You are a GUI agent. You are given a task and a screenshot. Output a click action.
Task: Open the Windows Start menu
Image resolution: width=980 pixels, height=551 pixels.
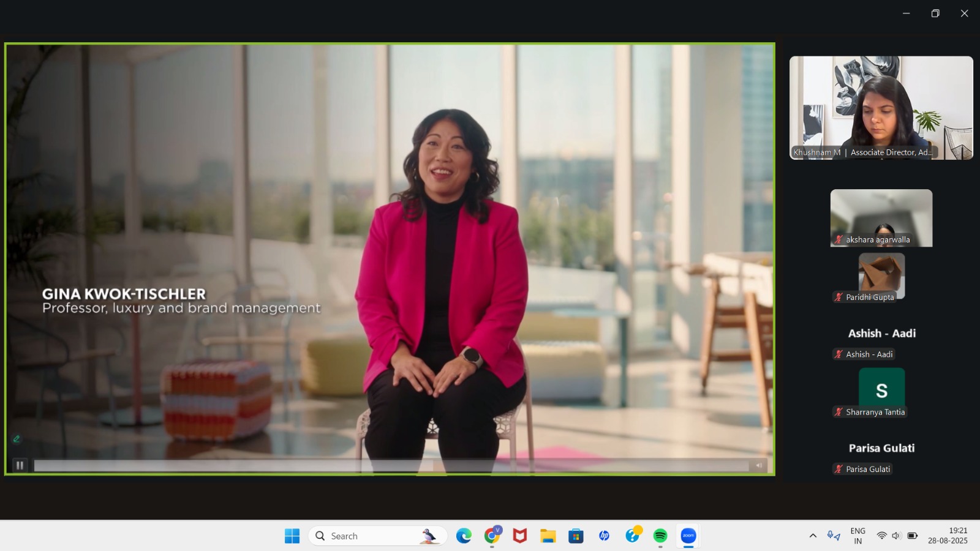pos(292,536)
